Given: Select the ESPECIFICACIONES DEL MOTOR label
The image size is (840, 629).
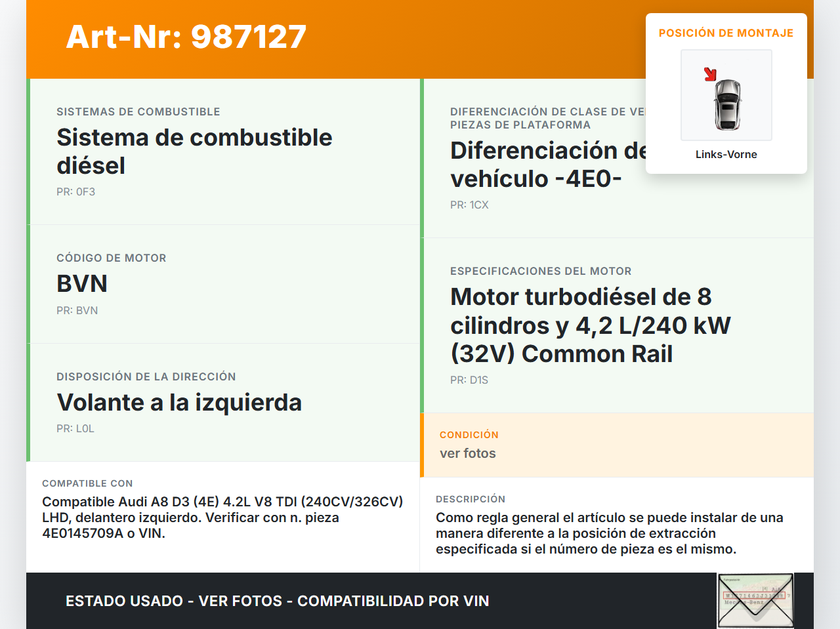Looking at the screenshot, I should pos(541,271).
